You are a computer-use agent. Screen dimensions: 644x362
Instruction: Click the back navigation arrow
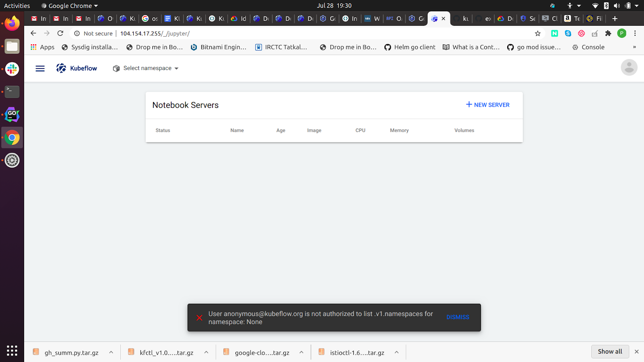click(x=33, y=33)
